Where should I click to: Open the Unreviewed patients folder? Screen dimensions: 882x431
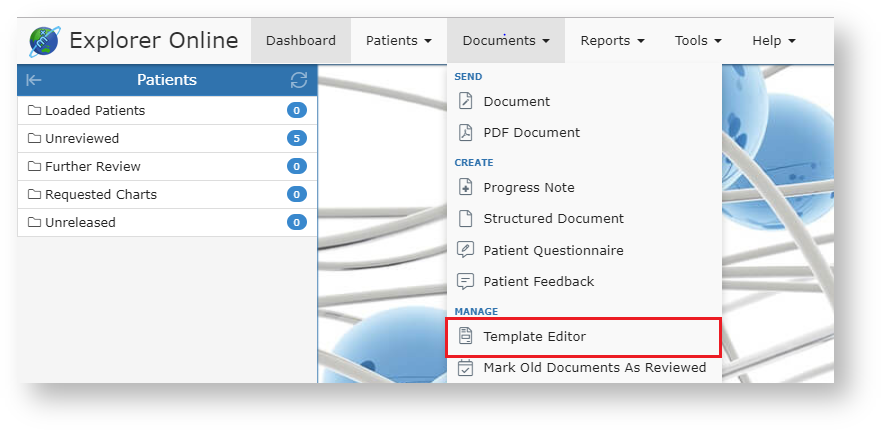pos(82,138)
